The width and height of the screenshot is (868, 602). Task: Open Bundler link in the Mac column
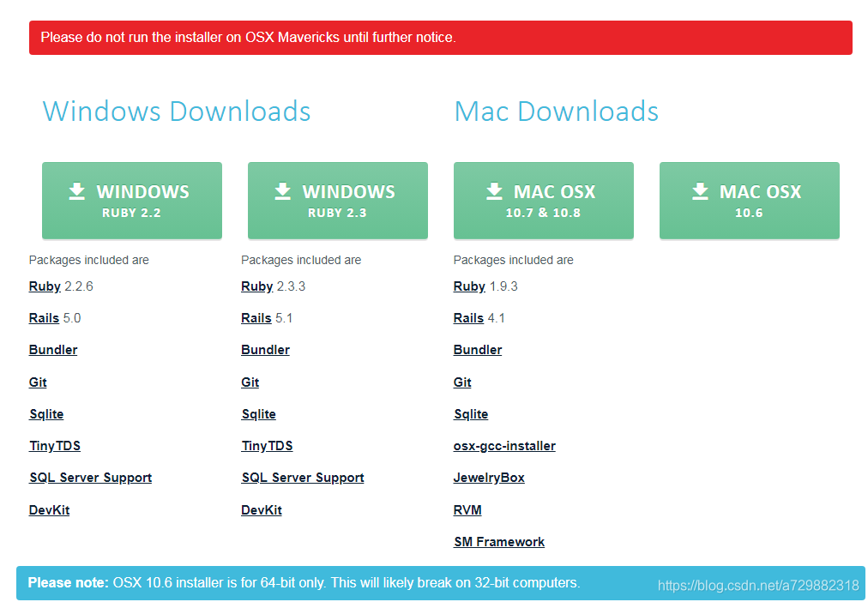[x=478, y=350]
